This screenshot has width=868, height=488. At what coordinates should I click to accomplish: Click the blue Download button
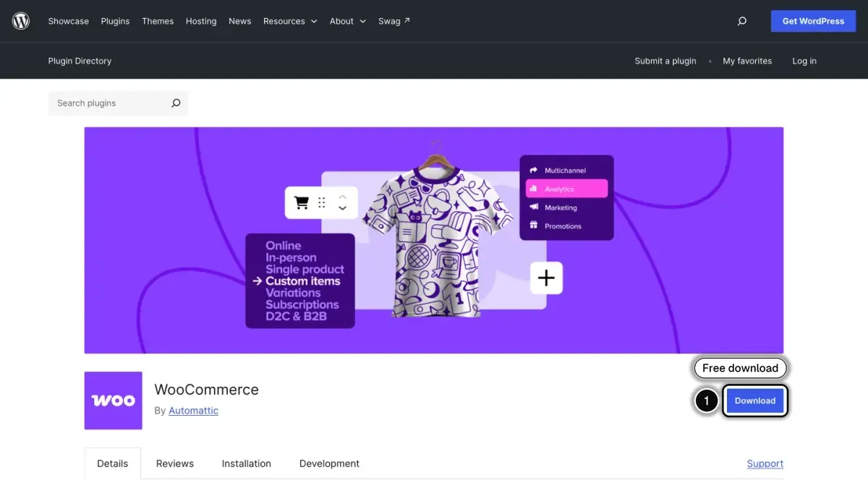pyautogui.click(x=755, y=401)
